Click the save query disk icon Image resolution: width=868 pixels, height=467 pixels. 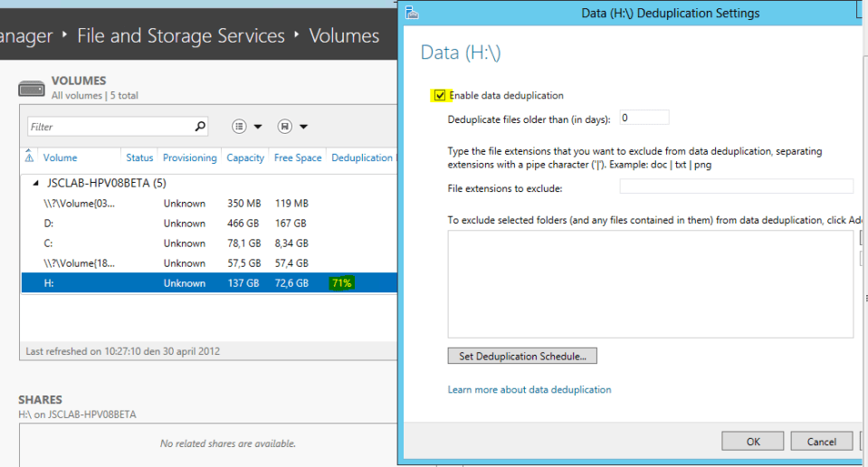click(284, 127)
